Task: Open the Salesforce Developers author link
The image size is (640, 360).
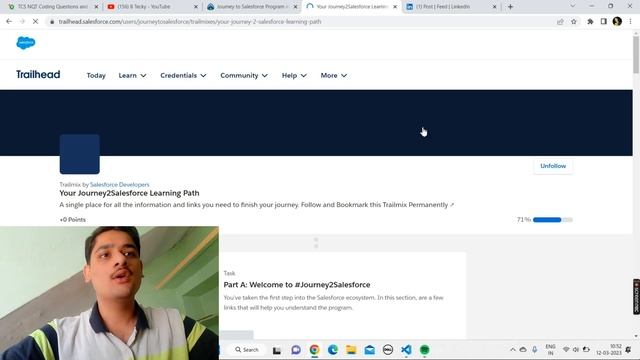Action: 120,184
